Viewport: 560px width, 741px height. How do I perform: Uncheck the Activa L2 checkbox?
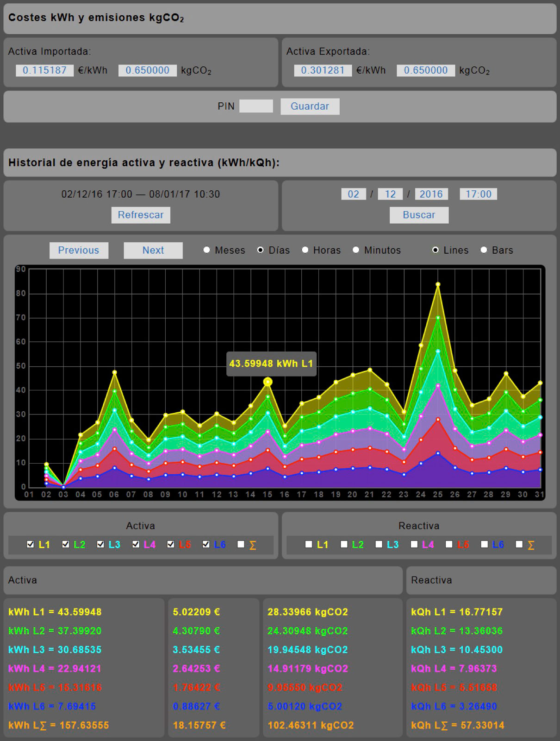(x=66, y=545)
